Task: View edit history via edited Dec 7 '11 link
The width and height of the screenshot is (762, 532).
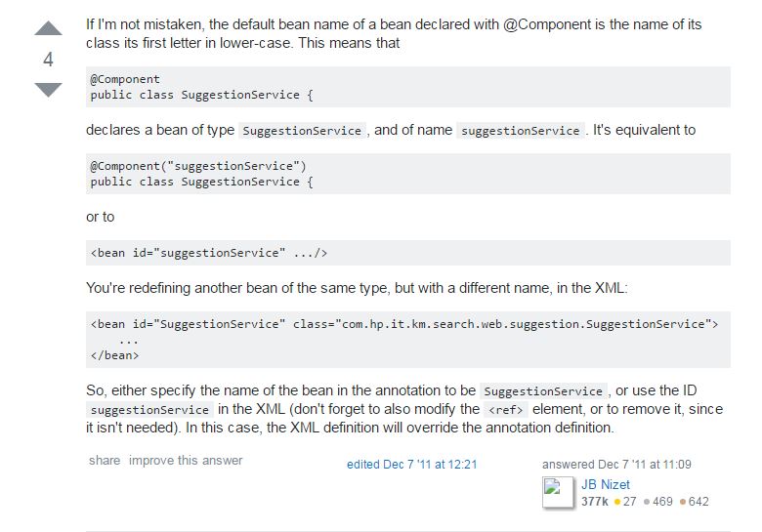Action: click(411, 465)
